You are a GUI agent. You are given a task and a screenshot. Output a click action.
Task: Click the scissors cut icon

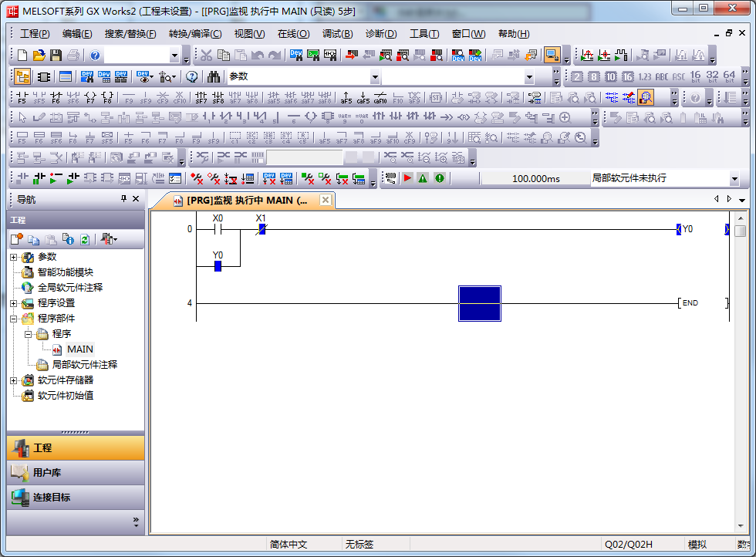[207, 56]
